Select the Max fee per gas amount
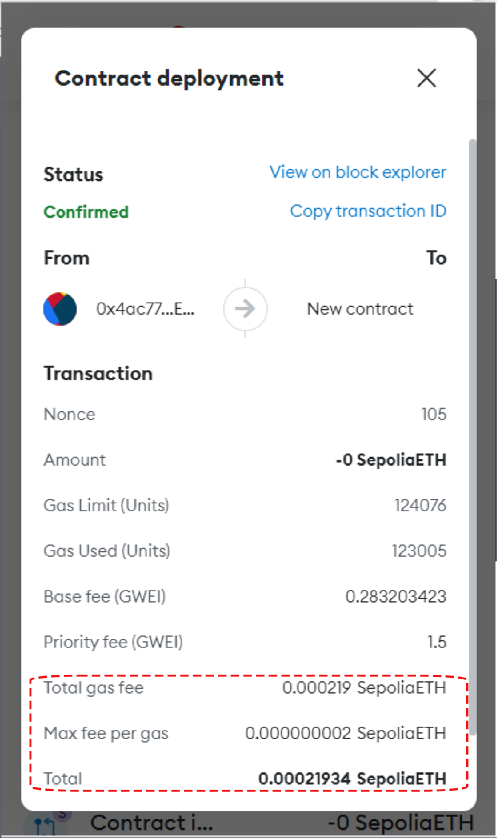 click(x=346, y=733)
